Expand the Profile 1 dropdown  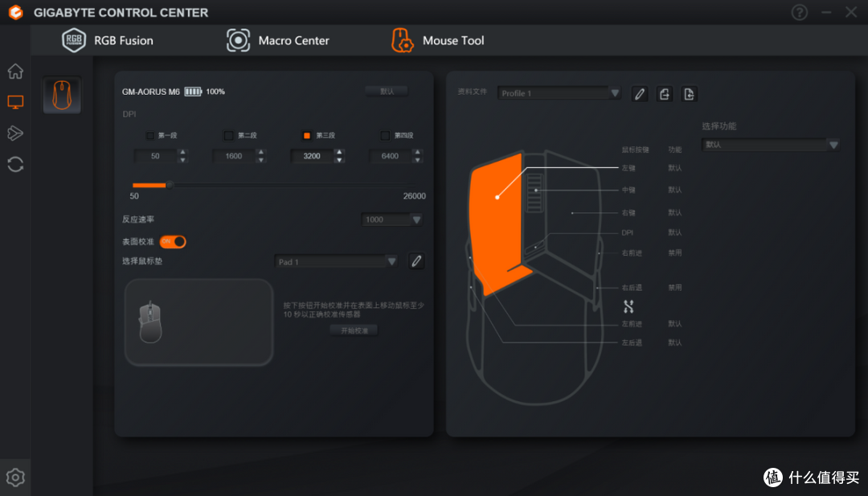click(x=559, y=93)
